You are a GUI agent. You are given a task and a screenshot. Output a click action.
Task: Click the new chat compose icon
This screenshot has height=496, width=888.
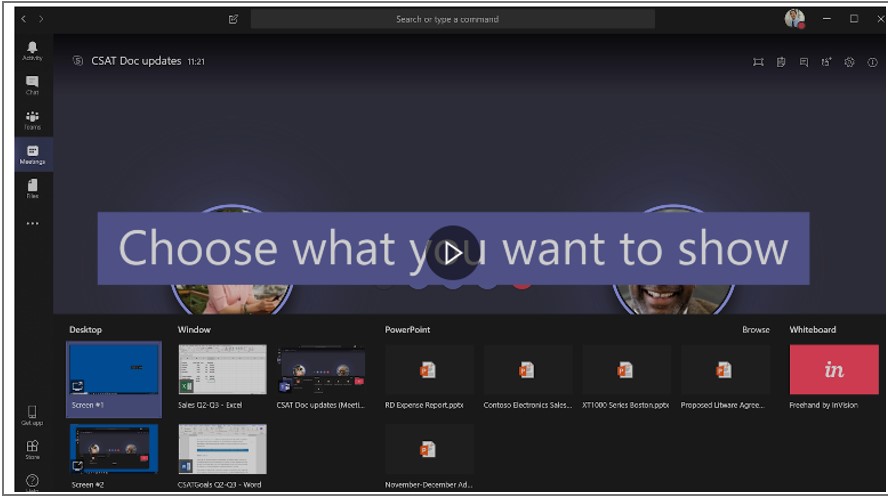coord(233,19)
